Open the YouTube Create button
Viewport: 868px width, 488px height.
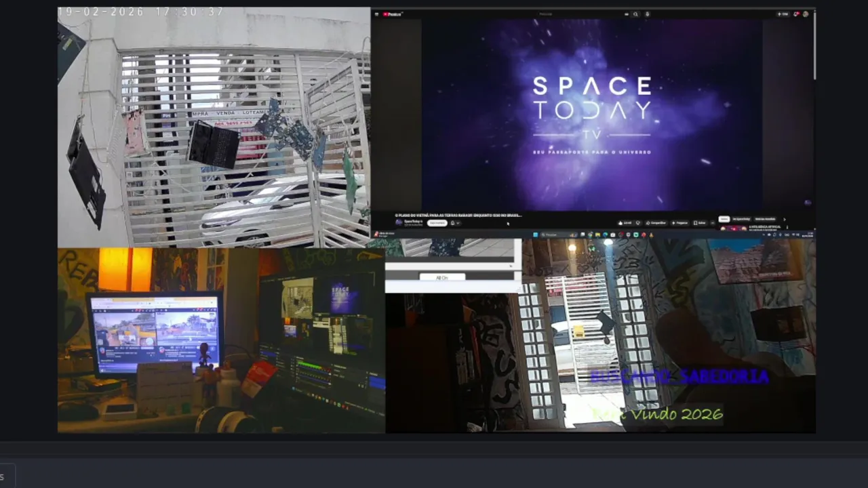783,14
